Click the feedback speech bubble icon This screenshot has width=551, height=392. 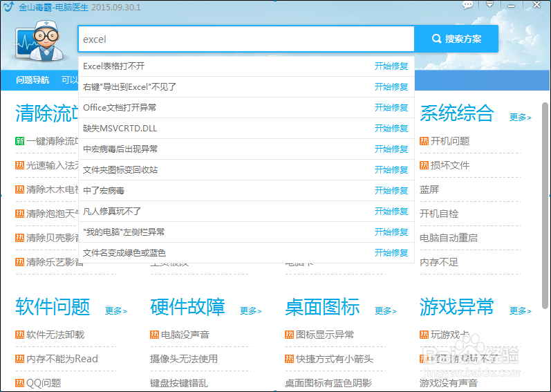click(x=468, y=6)
